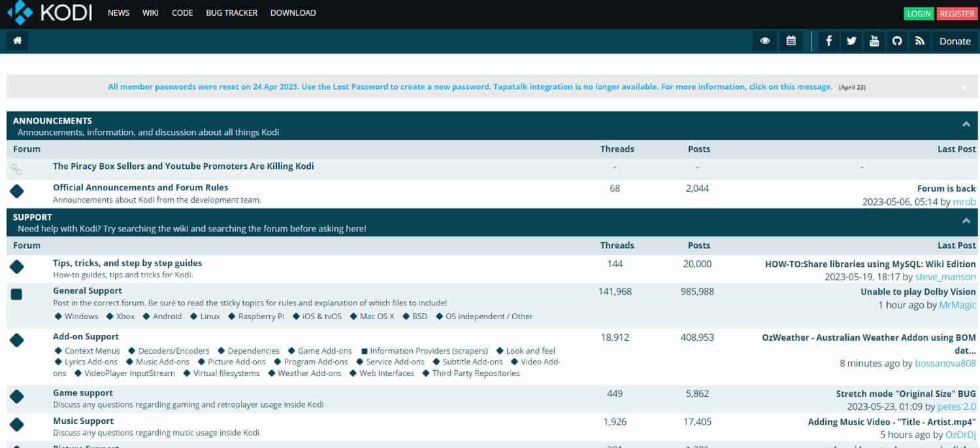This screenshot has height=448, width=980.
Task: Click status icon beside General Support forum
Action: (17, 294)
